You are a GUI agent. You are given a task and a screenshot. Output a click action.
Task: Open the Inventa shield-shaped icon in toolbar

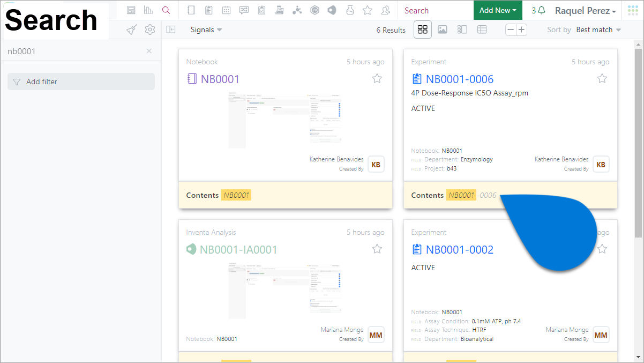click(x=332, y=10)
